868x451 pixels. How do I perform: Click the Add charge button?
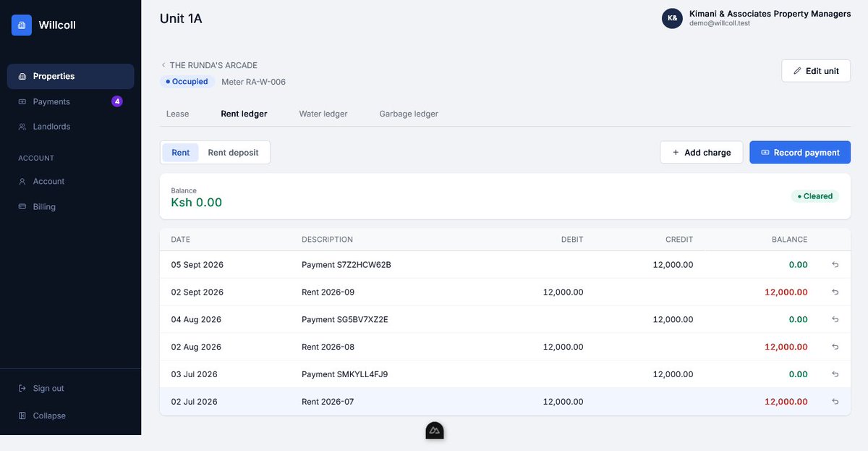(701, 153)
